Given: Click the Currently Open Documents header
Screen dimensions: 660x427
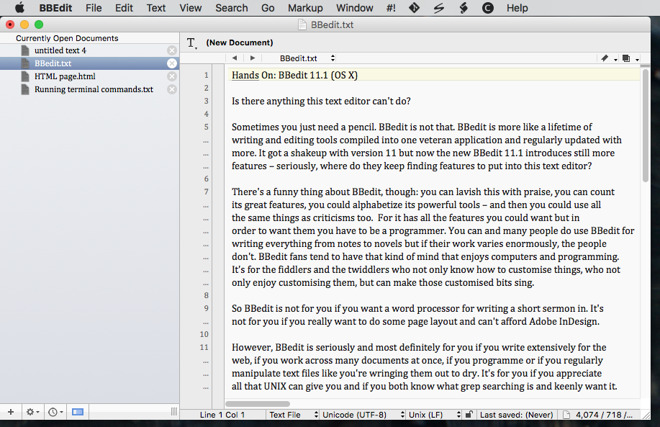Looking at the screenshot, I should pyautogui.click(x=67, y=38).
